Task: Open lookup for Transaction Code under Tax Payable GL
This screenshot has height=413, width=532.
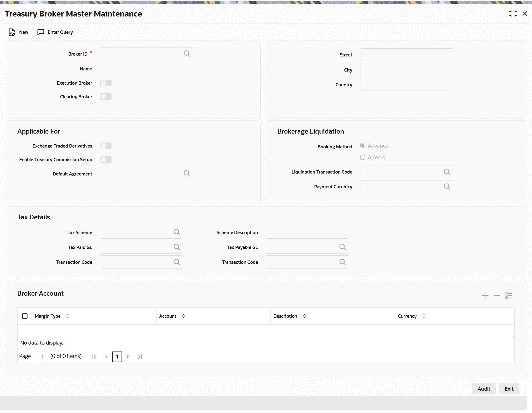Action: (343, 262)
